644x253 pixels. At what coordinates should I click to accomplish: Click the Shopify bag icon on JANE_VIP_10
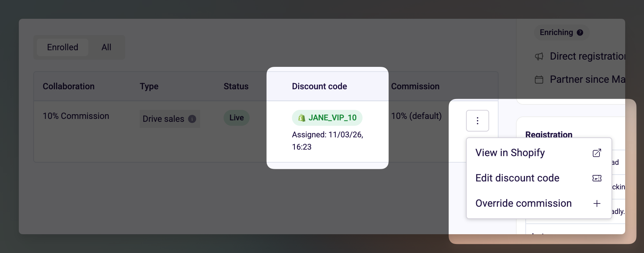click(302, 117)
